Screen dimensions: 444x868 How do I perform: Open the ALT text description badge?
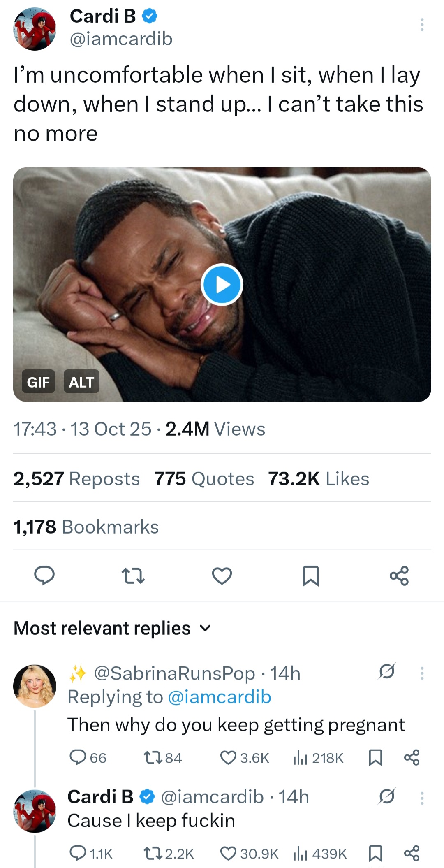tap(81, 382)
